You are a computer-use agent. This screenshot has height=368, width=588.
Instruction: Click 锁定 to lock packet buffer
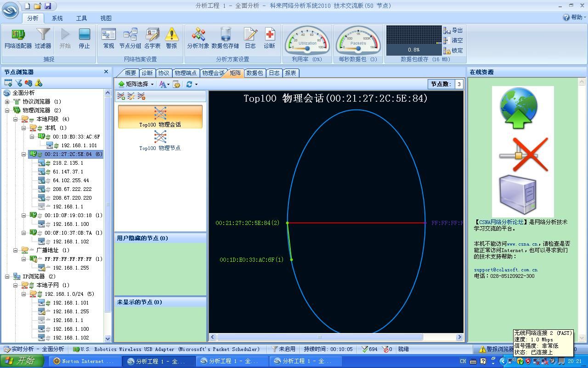click(453, 51)
